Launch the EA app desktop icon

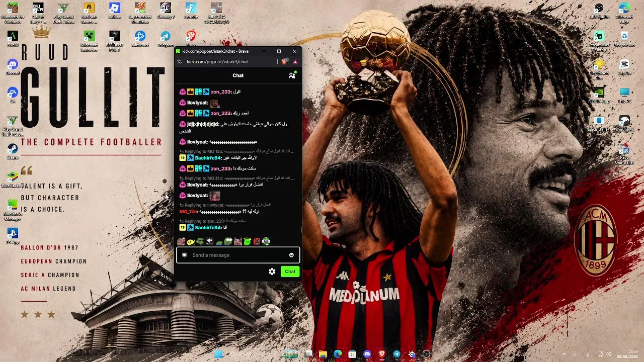click(13, 95)
